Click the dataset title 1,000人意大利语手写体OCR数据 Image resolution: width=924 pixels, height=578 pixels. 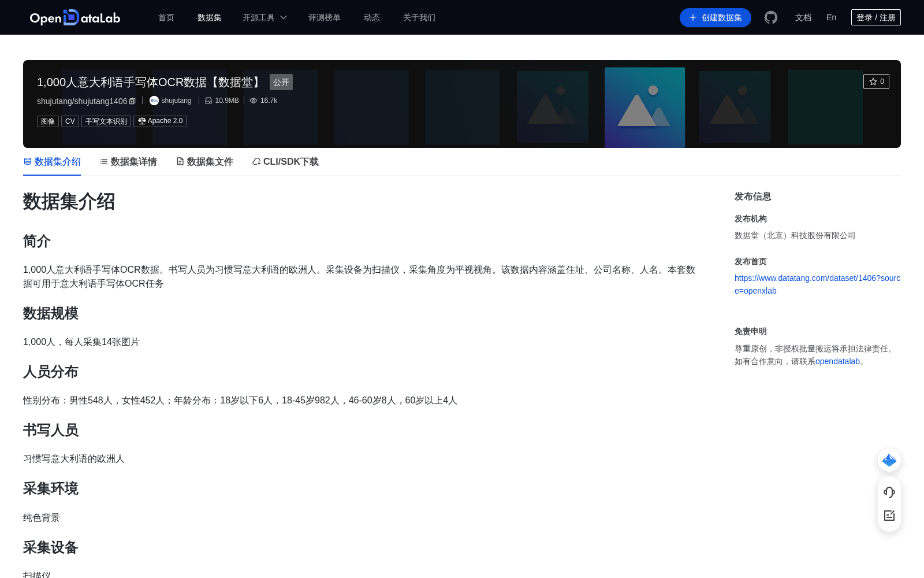(150, 82)
